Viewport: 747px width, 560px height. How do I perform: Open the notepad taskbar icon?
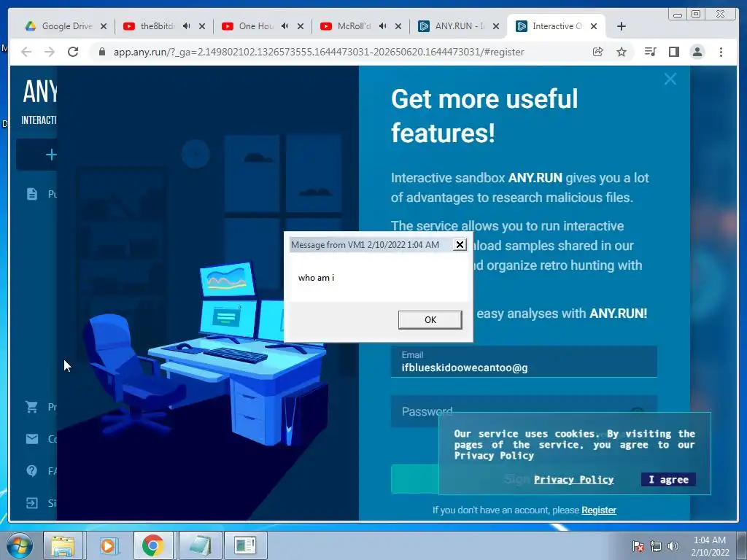199,545
